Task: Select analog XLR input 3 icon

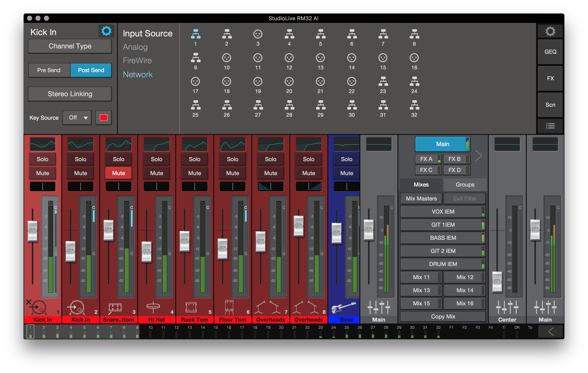Action: point(258,34)
